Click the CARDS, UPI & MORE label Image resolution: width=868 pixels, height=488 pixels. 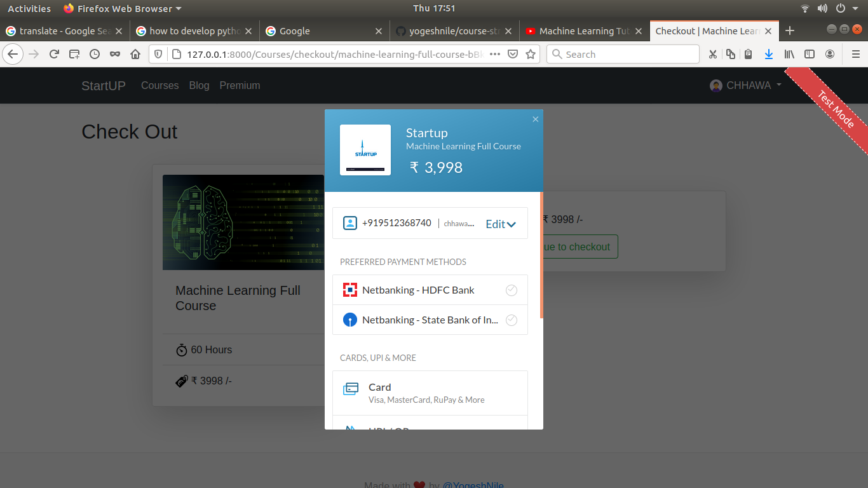tap(378, 358)
